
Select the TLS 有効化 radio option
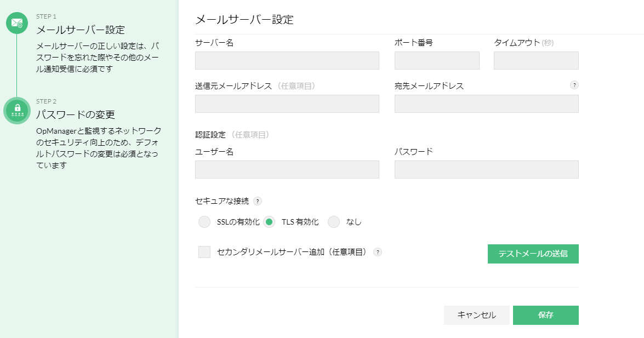(x=269, y=222)
